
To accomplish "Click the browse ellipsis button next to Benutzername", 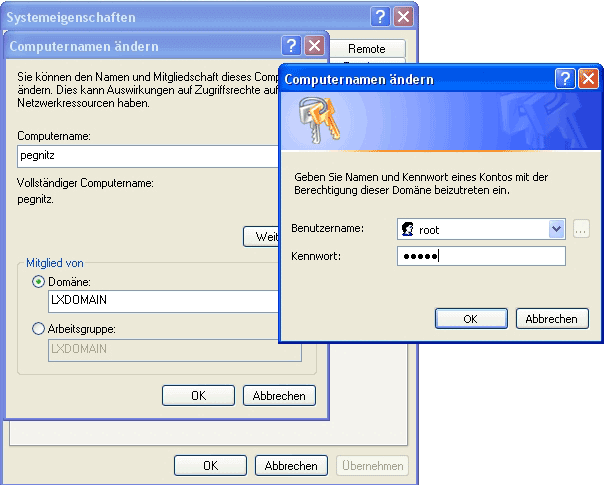I will 581,229.
